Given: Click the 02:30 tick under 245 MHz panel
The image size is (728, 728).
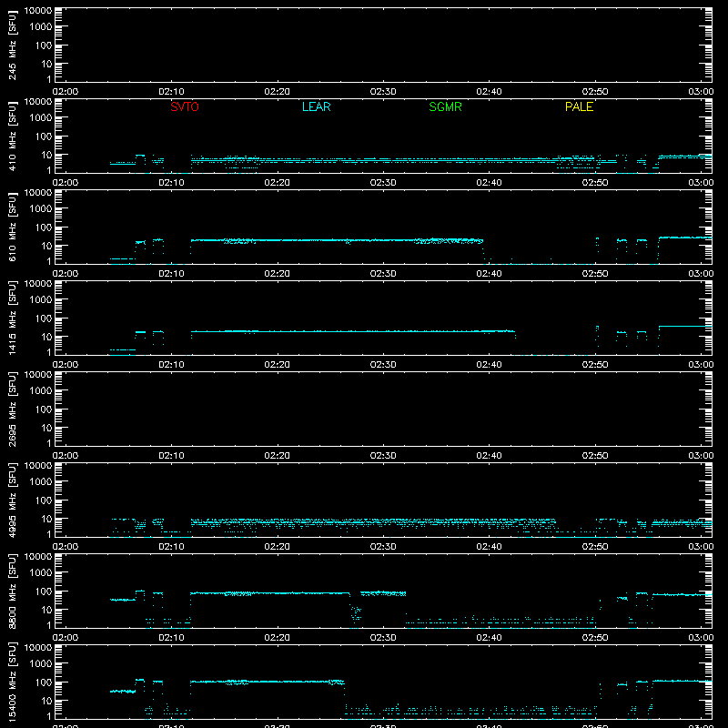Looking at the screenshot, I should 383,92.
